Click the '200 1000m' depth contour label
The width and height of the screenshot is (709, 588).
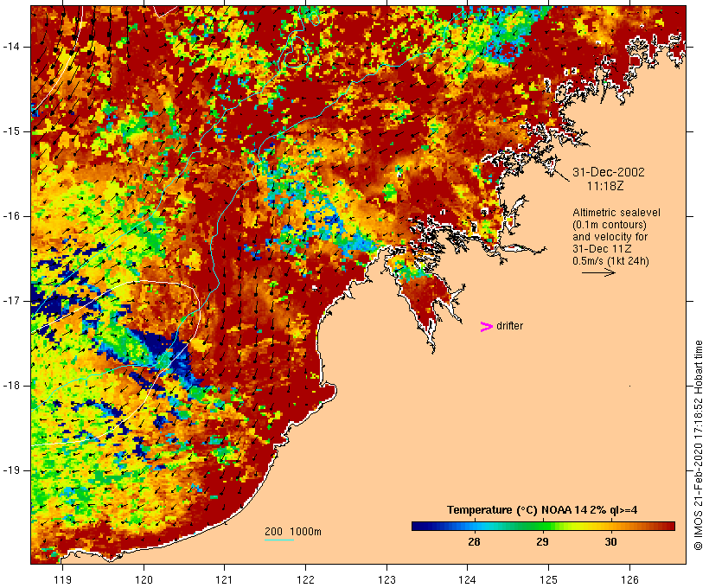pos(293,532)
